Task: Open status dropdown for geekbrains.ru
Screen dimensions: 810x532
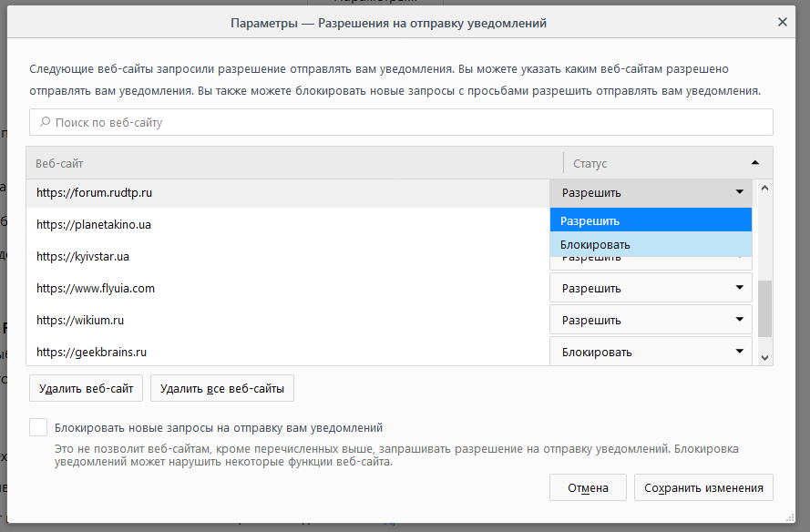Action: pos(651,352)
